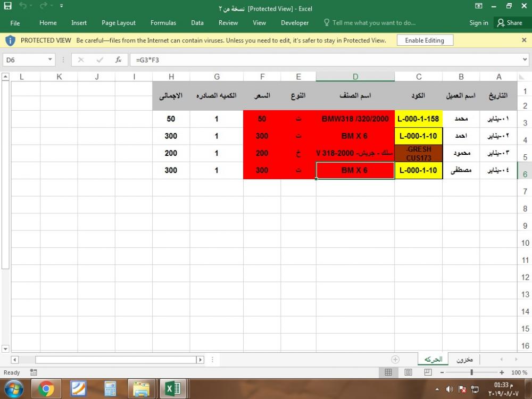
Task: Open the Name Box dropdown arrow
Action: [x=50, y=60]
